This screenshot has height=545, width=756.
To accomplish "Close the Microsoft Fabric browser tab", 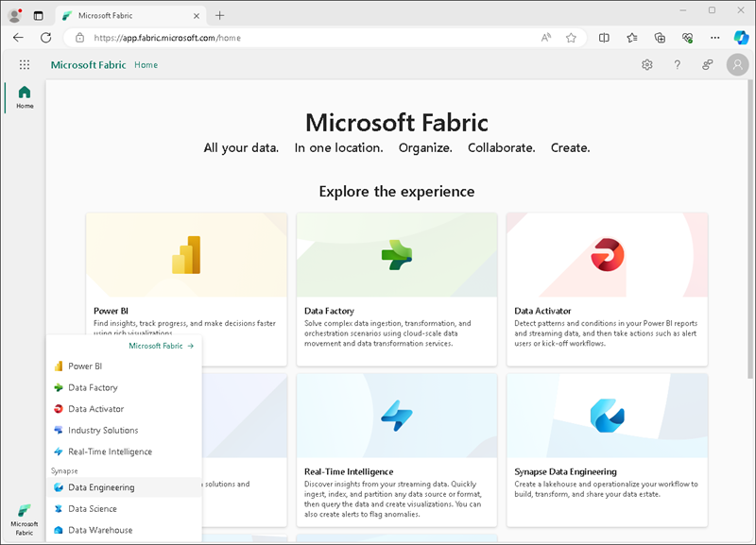I will (x=197, y=16).
